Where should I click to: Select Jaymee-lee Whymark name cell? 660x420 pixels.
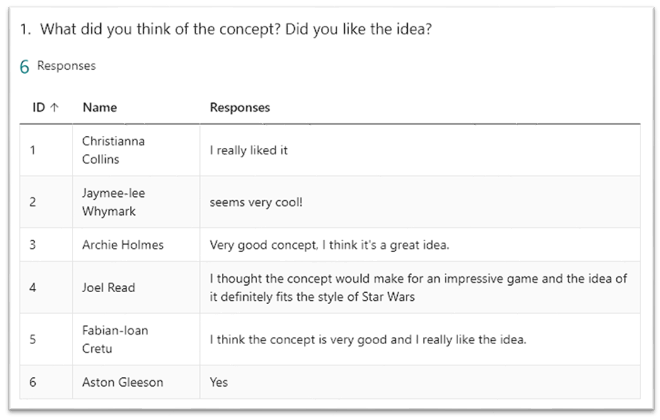[113, 201]
